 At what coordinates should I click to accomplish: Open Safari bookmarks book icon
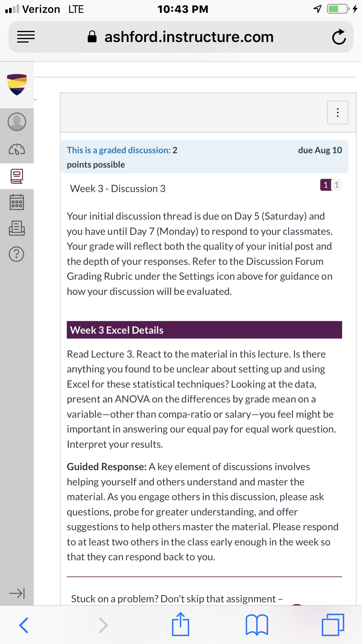coord(257,625)
